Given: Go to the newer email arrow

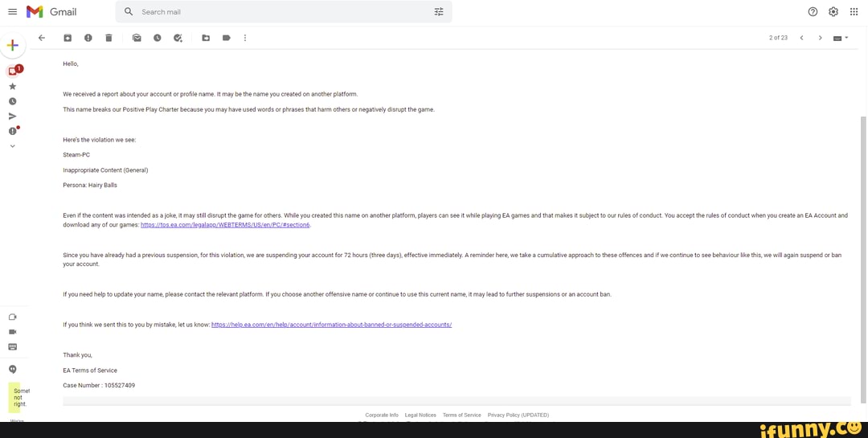Looking at the screenshot, I should 801,38.
